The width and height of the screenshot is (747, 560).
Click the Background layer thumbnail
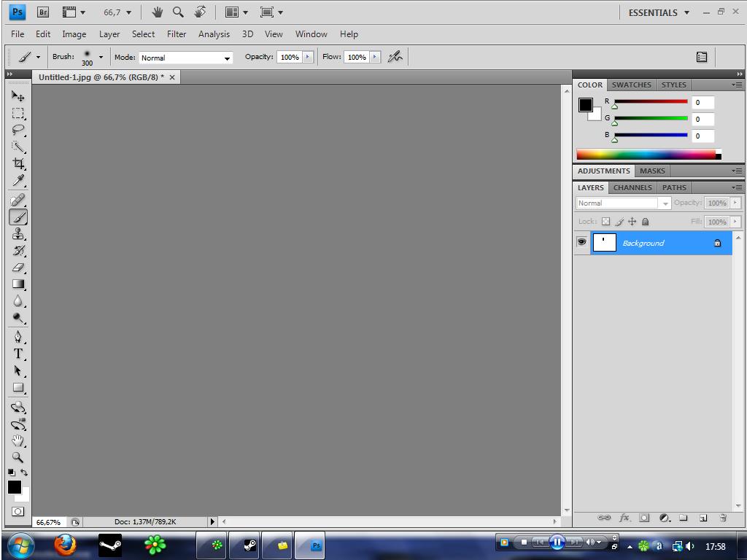pyautogui.click(x=604, y=243)
